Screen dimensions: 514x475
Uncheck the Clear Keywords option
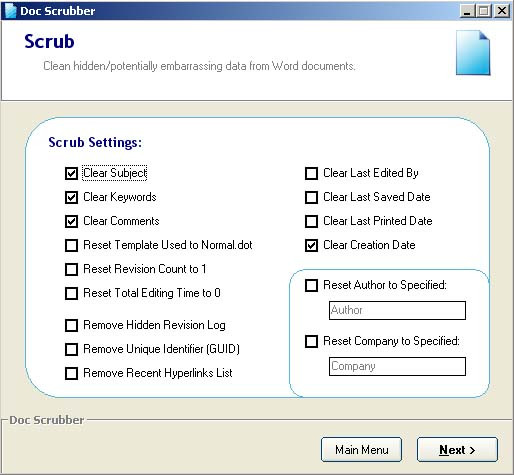[x=71, y=197]
